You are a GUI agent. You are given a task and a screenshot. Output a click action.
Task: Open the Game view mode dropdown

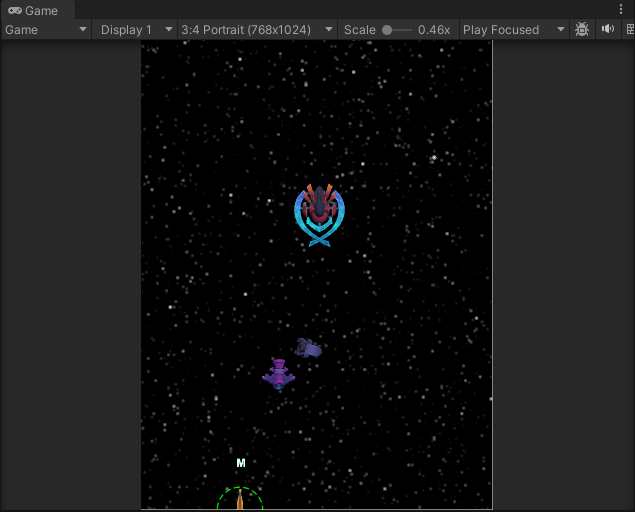click(47, 30)
